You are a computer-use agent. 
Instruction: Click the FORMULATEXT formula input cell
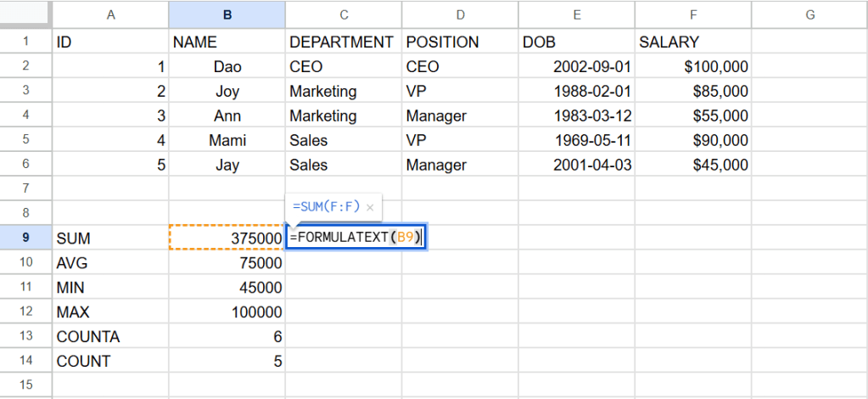tap(356, 239)
